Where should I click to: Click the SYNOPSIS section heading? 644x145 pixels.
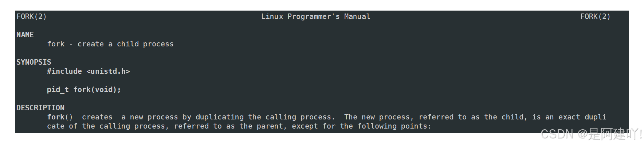(x=34, y=62)
